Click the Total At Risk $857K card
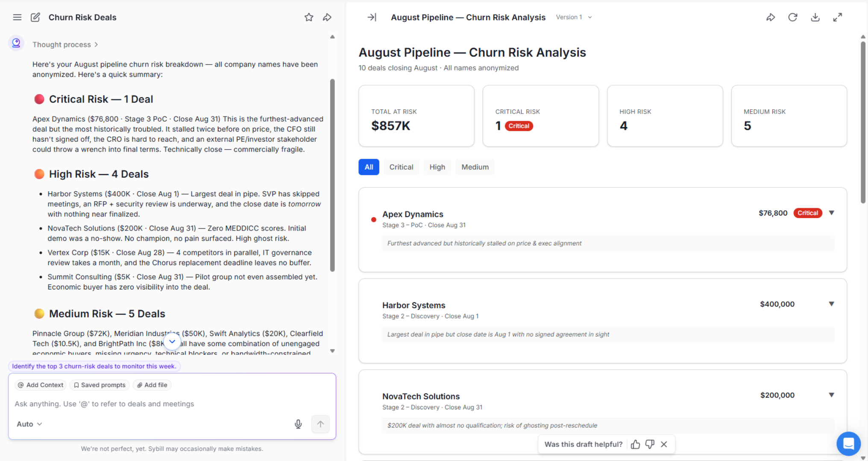The width and height of the screenshot is (868, 461). coord(416,116)
